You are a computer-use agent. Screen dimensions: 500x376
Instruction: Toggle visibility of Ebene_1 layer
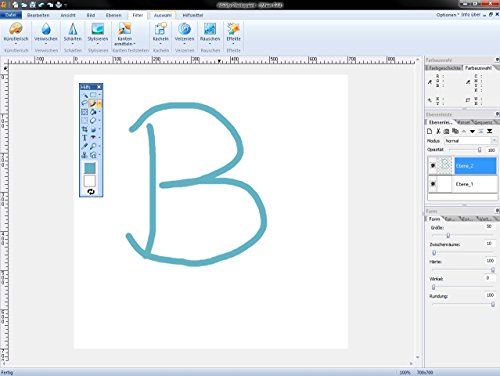point(433,184)
